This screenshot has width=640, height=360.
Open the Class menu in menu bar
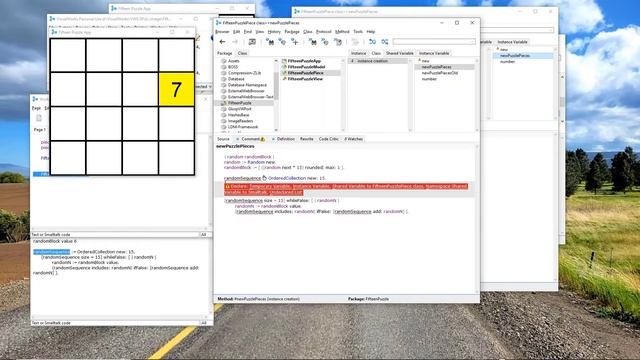click(308, 31)
